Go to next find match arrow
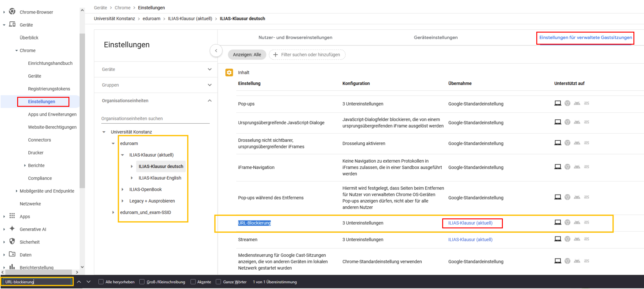Image resolution: width=644 pixels, height=289 pixels. pyautogui.click(x=88, y=282)
